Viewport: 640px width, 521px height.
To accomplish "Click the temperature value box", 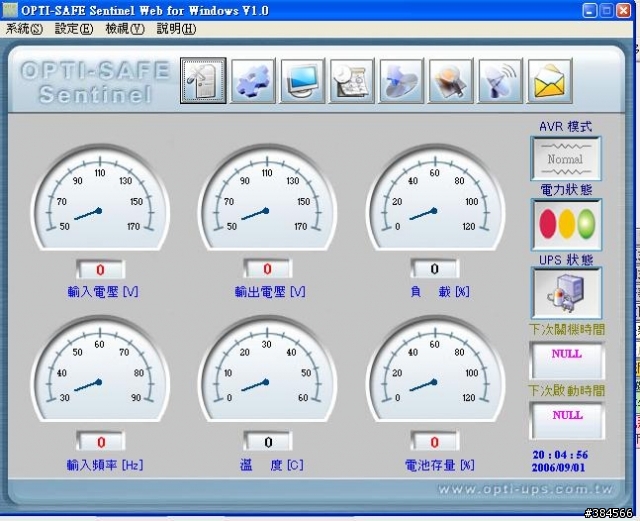I will (x=268, y=442).
